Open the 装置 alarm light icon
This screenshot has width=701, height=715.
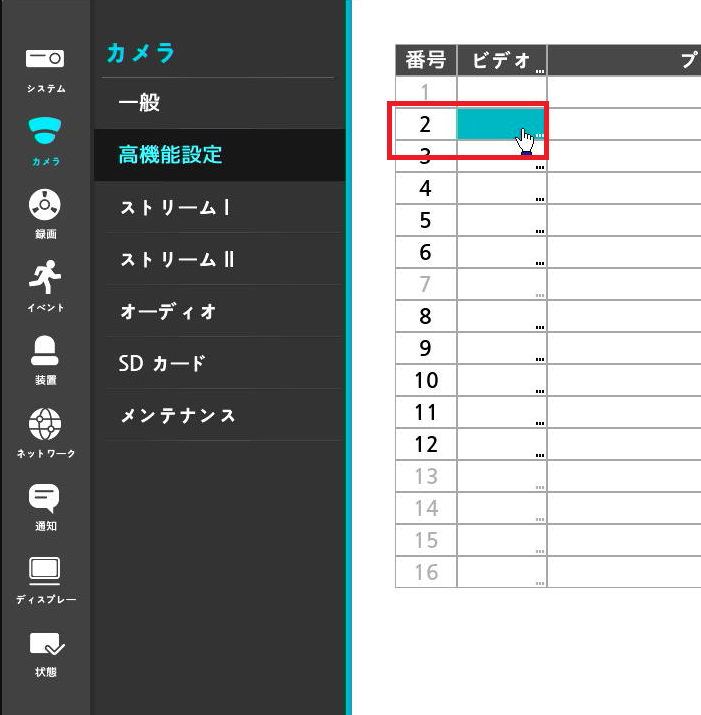click(x=45, y=350)
